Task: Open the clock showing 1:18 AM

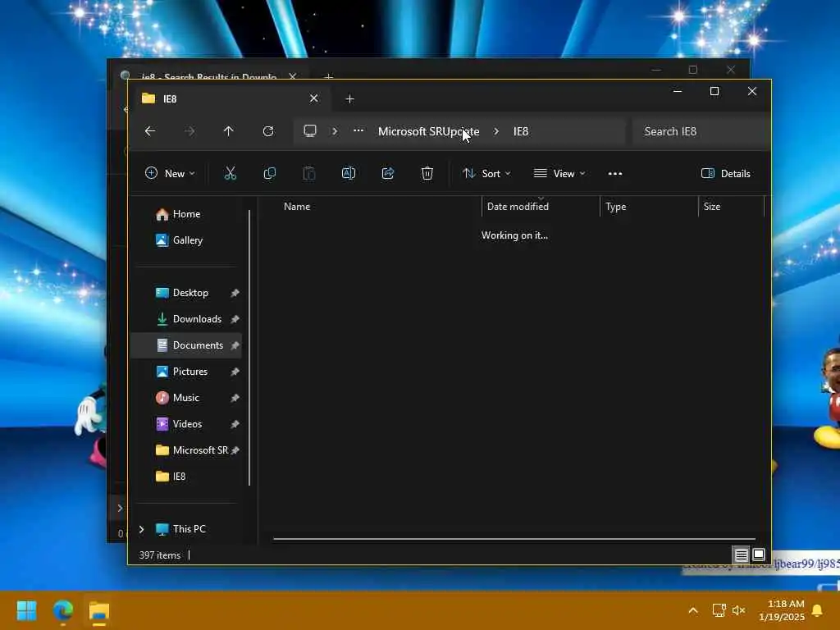Action: [782, 610]
